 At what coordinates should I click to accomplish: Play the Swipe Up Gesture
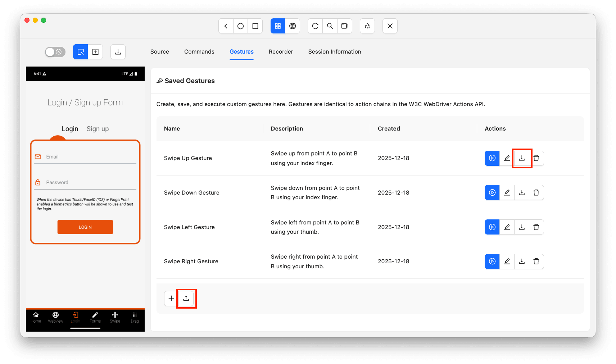[x=492, y=158]
